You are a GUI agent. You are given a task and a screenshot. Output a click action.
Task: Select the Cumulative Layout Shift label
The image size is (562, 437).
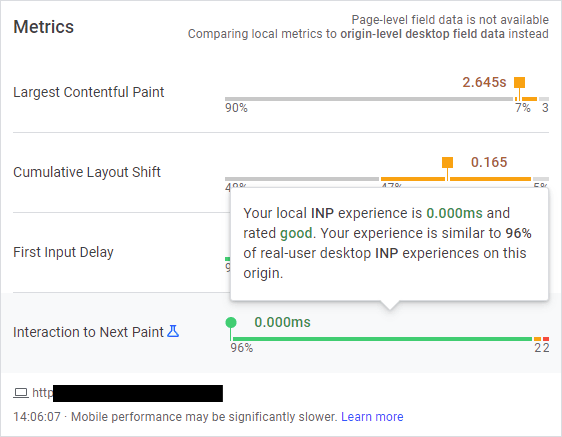coord(87,172)
